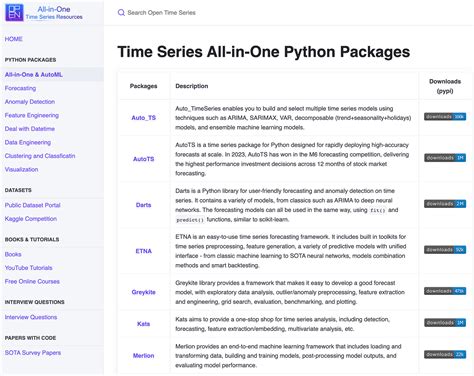
Task: Click the search magnifier icon
Action: pos(121,13)
